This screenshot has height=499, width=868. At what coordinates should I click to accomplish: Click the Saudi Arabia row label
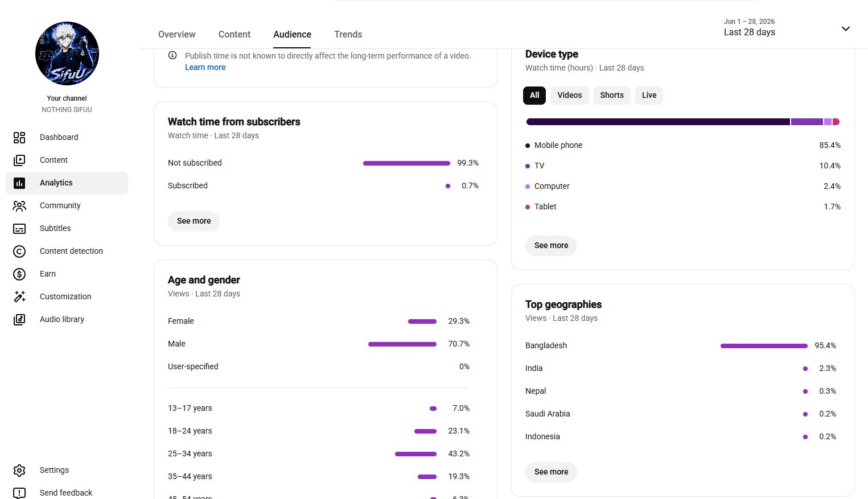click(x=548, y=414)
